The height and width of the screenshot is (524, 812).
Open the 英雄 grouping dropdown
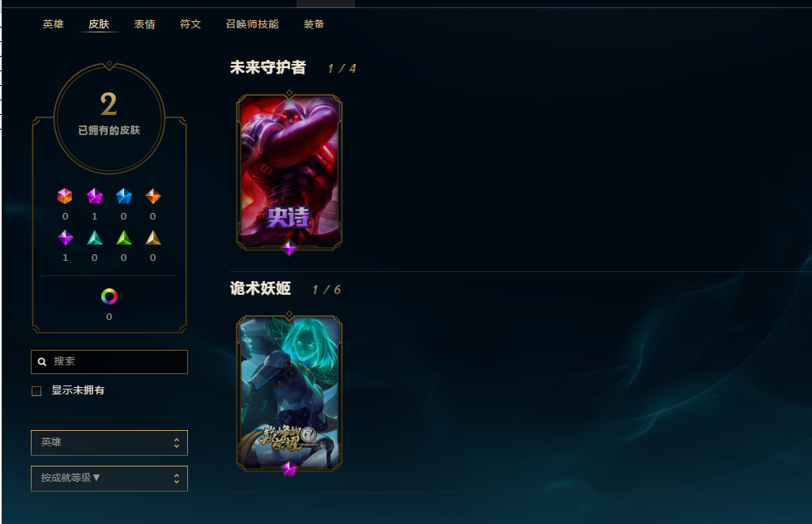tap(109, 443)
